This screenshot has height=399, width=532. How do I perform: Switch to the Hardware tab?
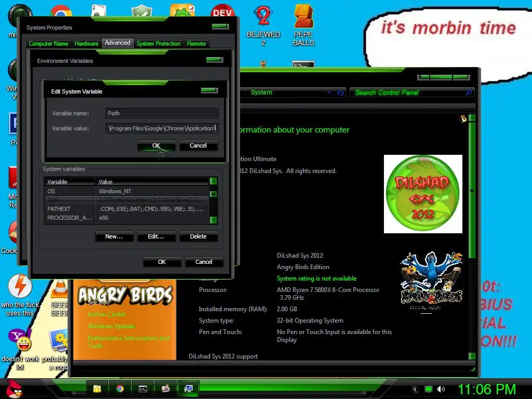tap(87, 44)
